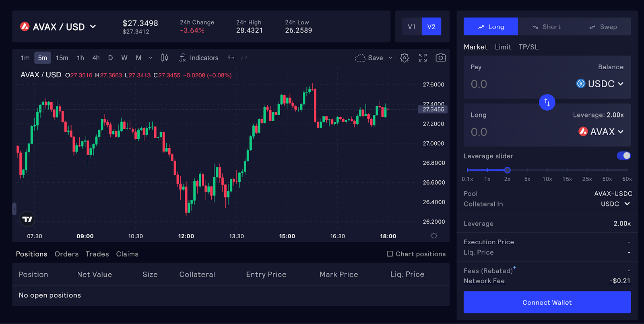Image resolution: width=644 pixels, height=324 pixels.
Task: Swap the Pay and Long tokens
Action: click(547, 102)
